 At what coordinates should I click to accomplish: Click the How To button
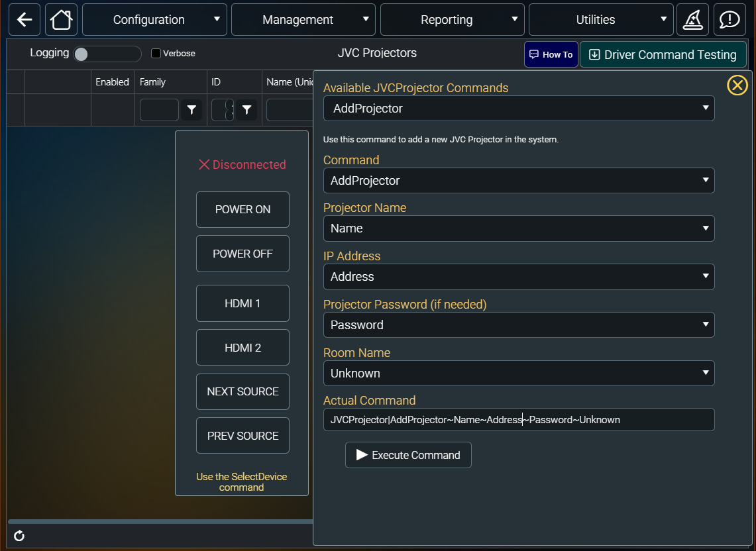pos(551,54)
